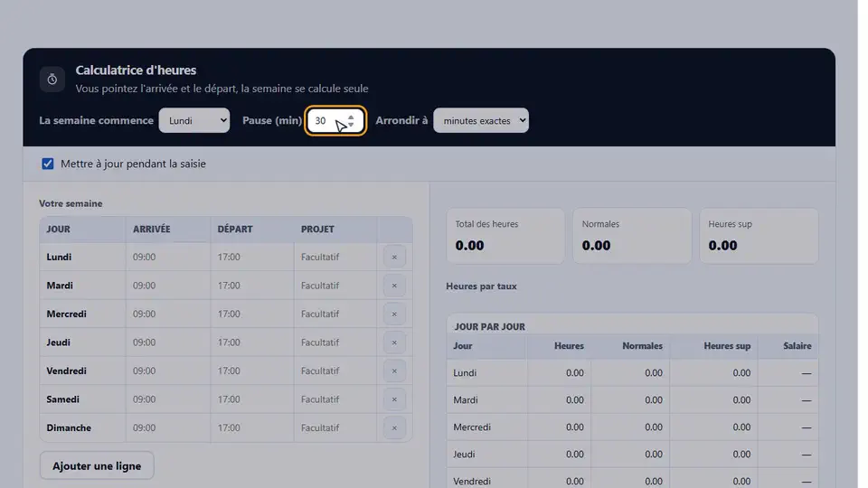868x488 pixels.
Task: Click the Lundi arrival time field
Action: coord(168,257)
